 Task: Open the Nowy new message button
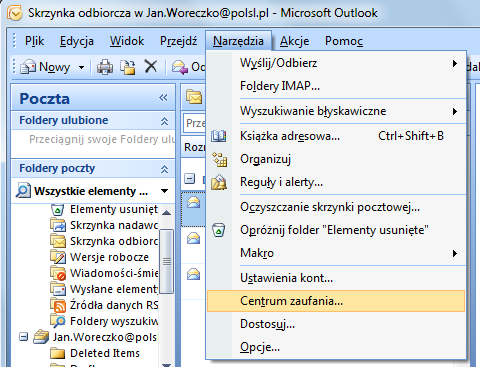point(45,67)
